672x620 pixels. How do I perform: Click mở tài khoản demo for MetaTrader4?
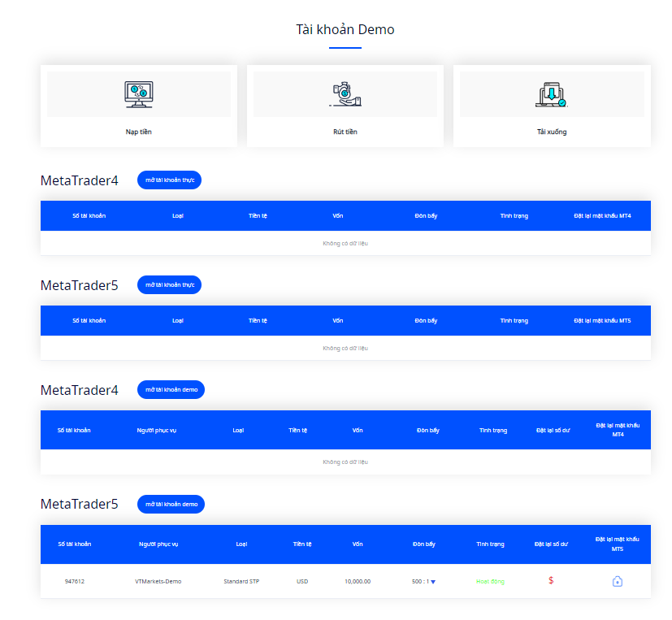point(171,389)
